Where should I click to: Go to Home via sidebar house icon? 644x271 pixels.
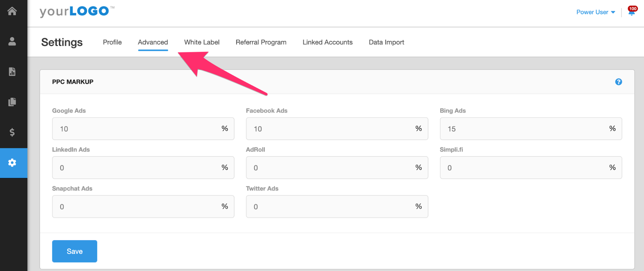pos(12,11)
